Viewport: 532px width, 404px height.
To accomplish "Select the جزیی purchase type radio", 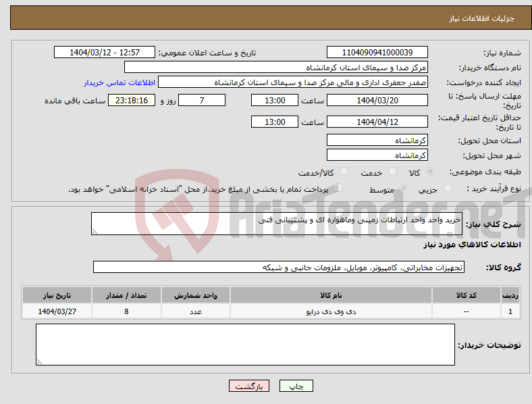I will 448,188.
